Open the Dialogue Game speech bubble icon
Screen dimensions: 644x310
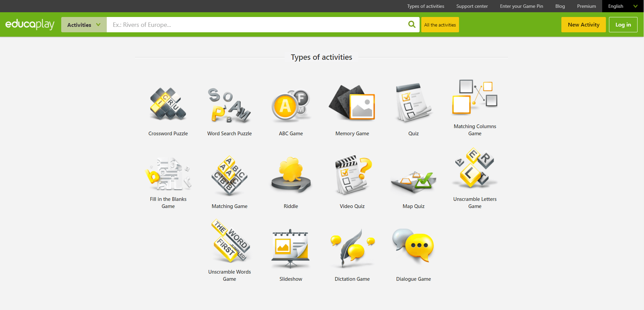coord(413,246)
